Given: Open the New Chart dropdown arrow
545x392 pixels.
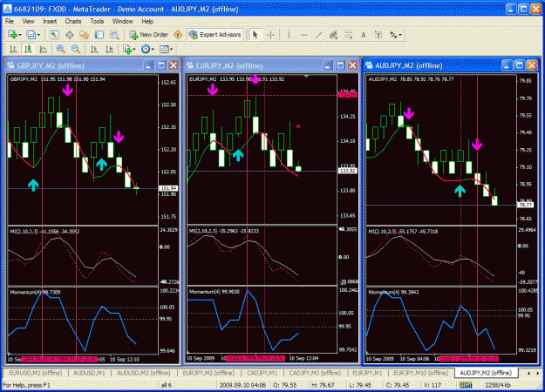Looking at the screenshot, I should pyautogui.click(x=20, y=35).
